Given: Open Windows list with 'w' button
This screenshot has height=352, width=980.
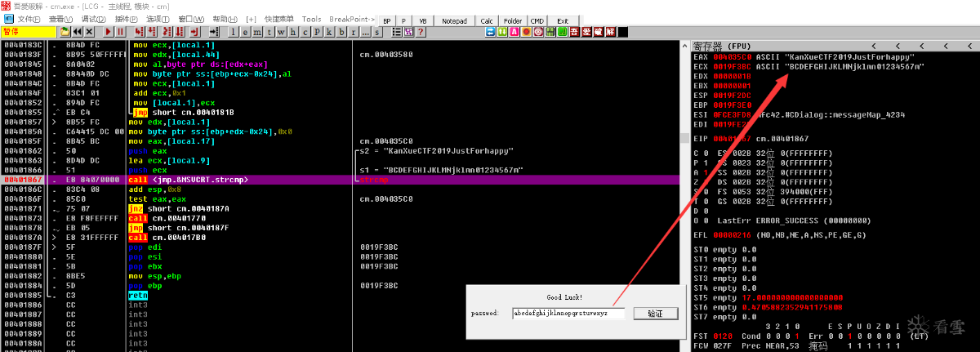Looking at the screenshot, I should pos(281,32).
